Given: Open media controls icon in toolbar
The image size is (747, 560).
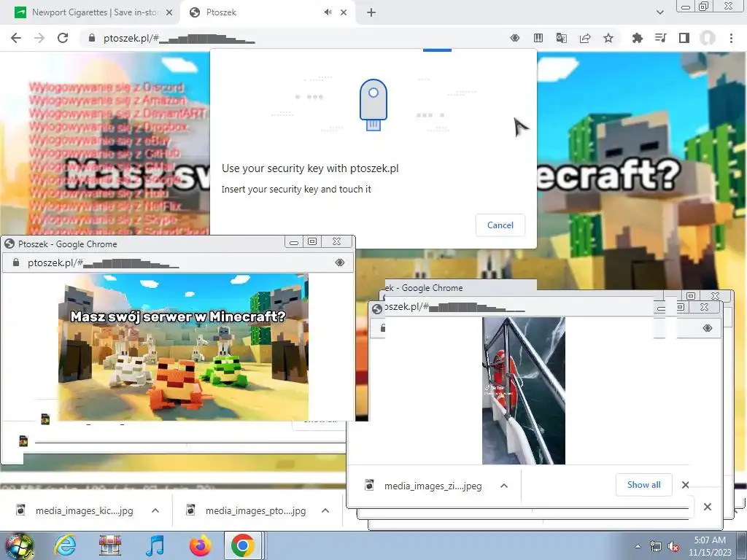Looking at the screenshot, I should click(660, 38).
